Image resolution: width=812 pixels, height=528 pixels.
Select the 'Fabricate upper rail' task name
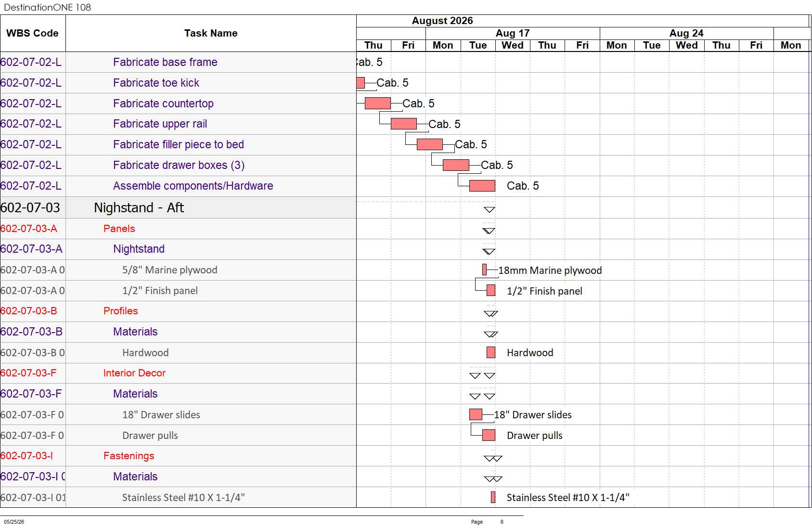coord(160,124)
